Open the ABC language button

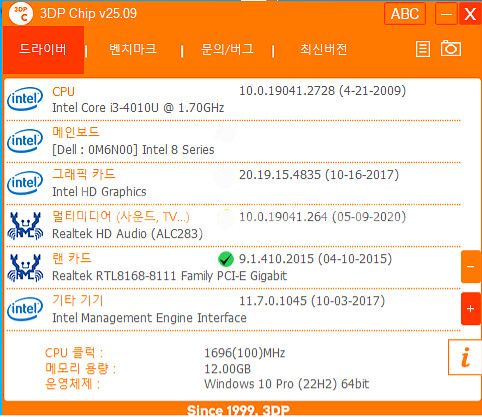pyautogui.click(x=405, y=14)
